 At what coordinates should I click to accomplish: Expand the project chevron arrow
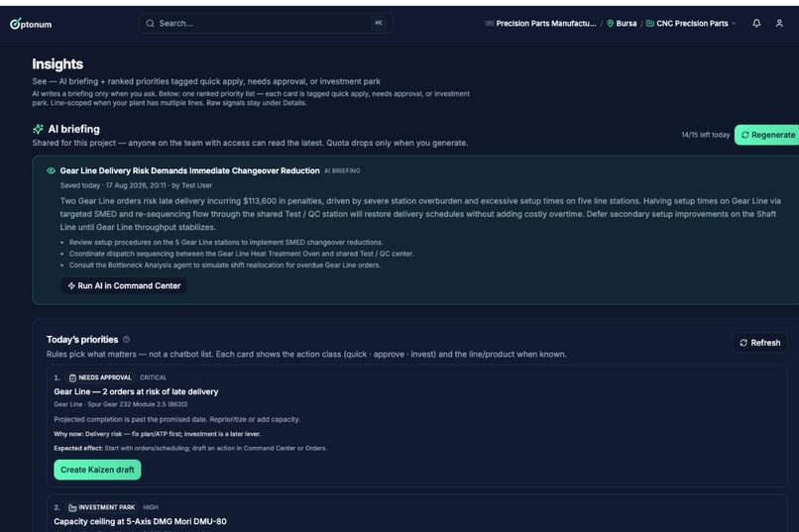coord(734,24)
